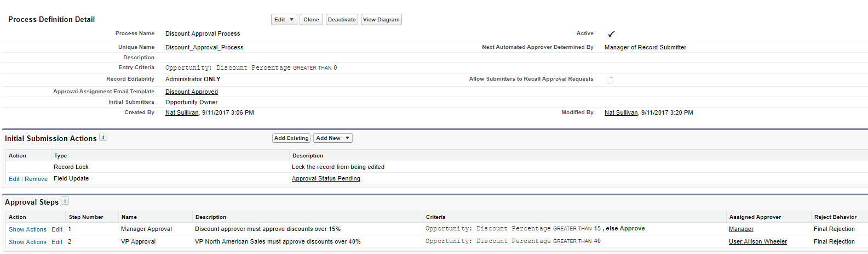Click info icon beside Approval Steps
This screenshot has width=868, height=254.
tap(65, 201)
